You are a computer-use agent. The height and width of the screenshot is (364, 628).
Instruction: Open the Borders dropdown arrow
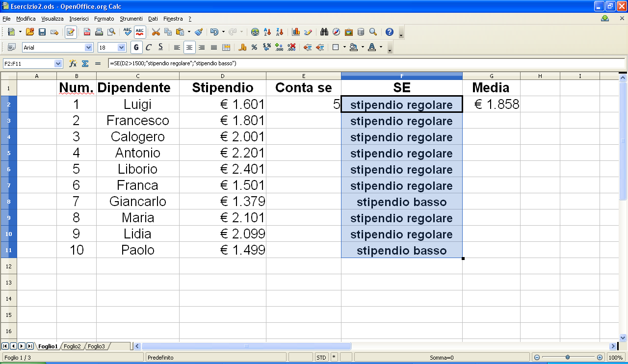[344, 47]
